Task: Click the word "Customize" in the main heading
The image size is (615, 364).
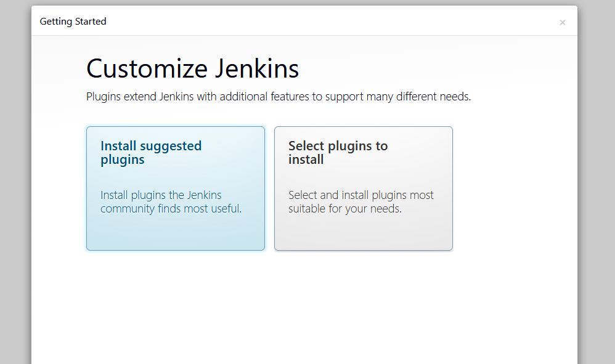Action: 147,68
